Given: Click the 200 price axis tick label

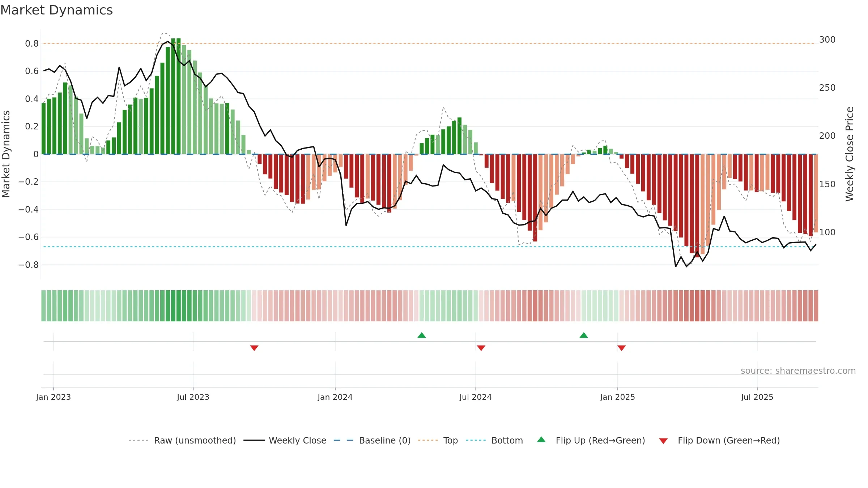Looking at the screenshot, I should pyautogui.click(x=827, y=136).
